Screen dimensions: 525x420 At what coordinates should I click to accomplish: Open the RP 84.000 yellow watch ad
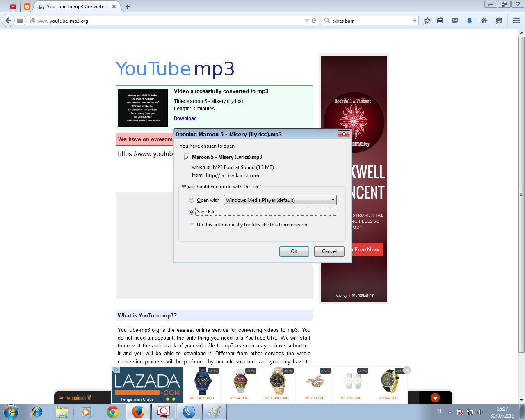click(x=388, y=384)
